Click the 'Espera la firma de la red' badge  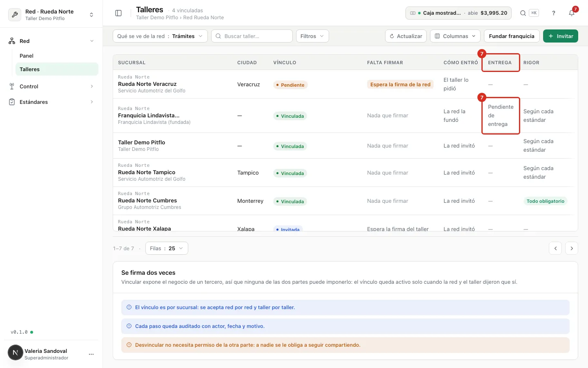[400, 84]
